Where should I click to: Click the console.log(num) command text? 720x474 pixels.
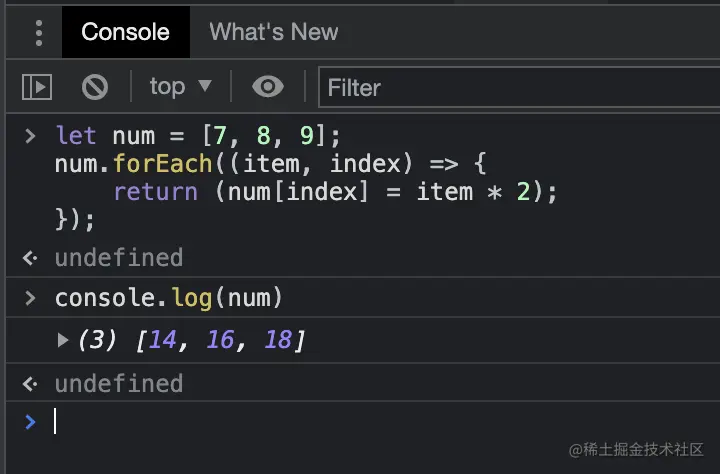pyautogui.click(x=169, y=297)
